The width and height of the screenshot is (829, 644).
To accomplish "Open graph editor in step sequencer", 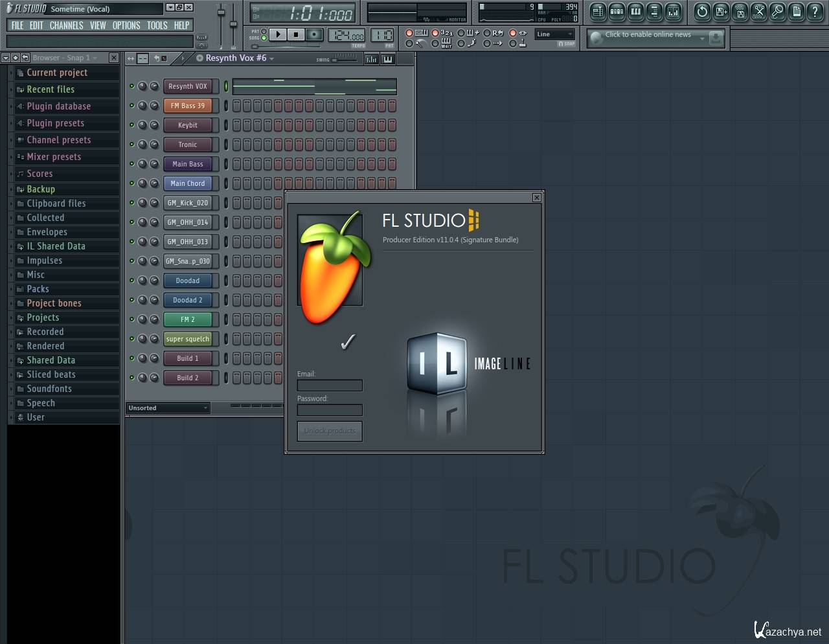I will pyautogui.click(x=371, y=59).
